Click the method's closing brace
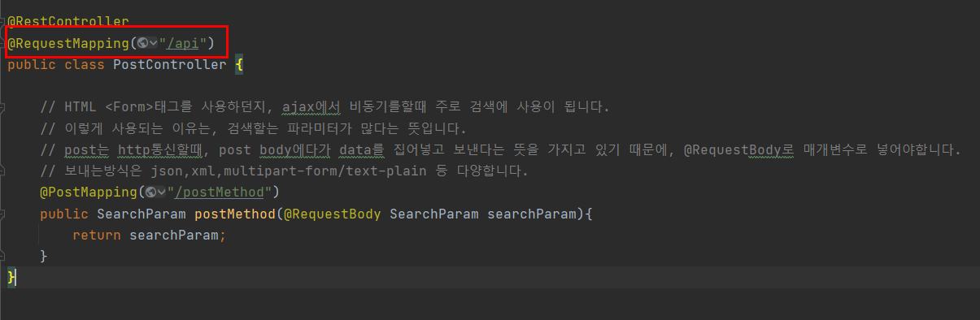Image resolution: width=980 pixels, height=320 pixels. pos(44,257)
